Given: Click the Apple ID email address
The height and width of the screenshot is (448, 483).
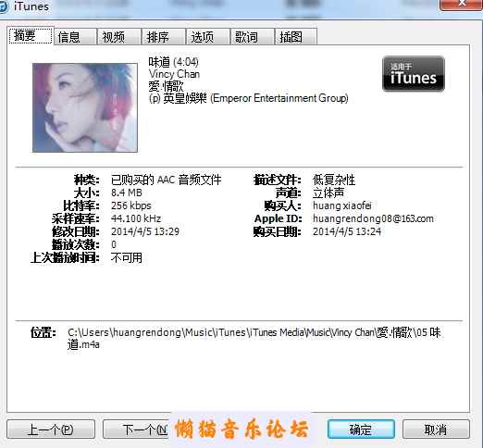Looking at the screenshot, I should 373,218.
